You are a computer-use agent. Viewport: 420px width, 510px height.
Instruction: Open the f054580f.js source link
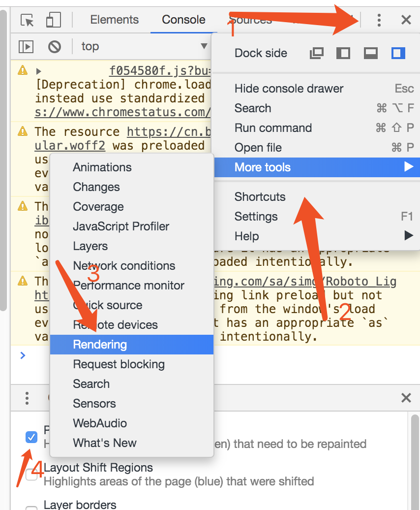160,70
